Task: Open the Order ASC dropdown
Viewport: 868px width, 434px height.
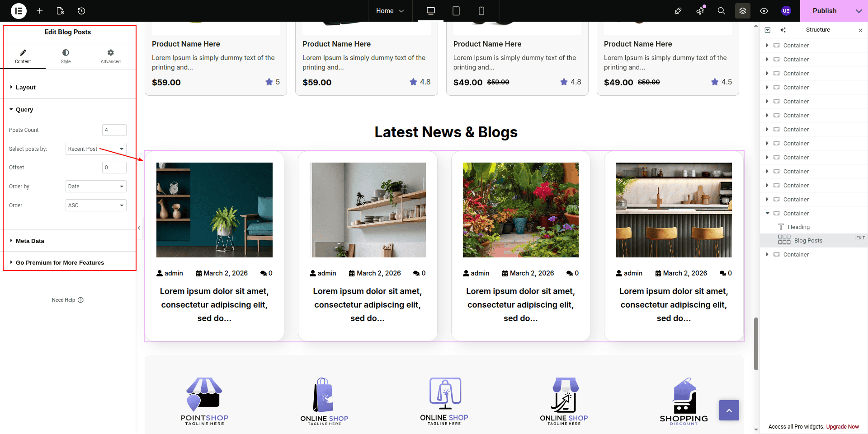Action: click(x=96, y=205)
